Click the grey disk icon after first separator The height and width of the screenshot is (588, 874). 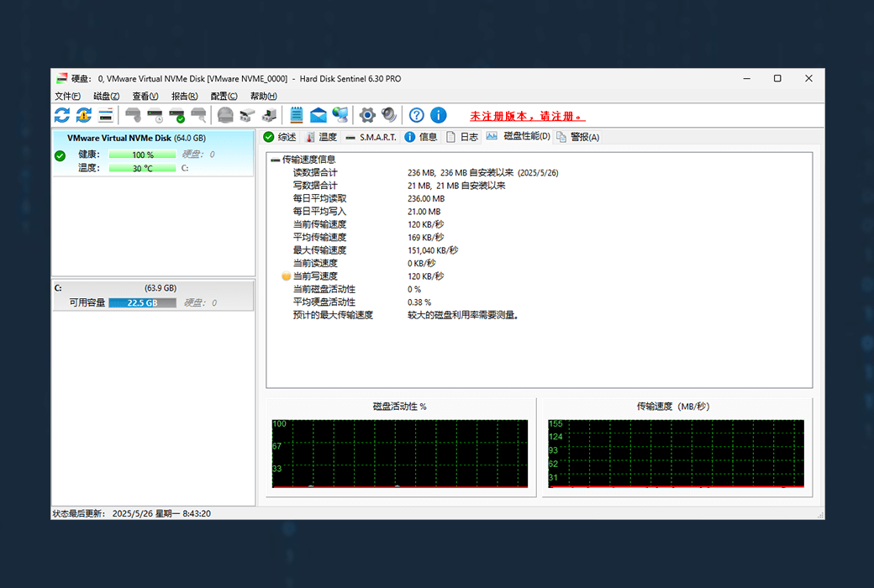(134, 115)
